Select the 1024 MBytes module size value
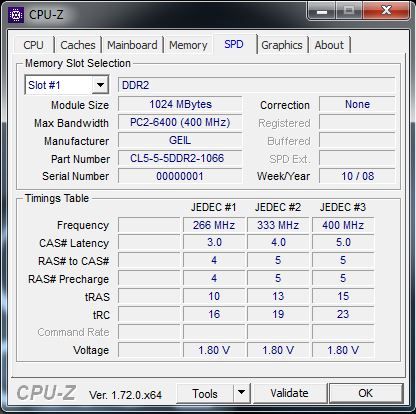416x414 pixels. point(180,104)
